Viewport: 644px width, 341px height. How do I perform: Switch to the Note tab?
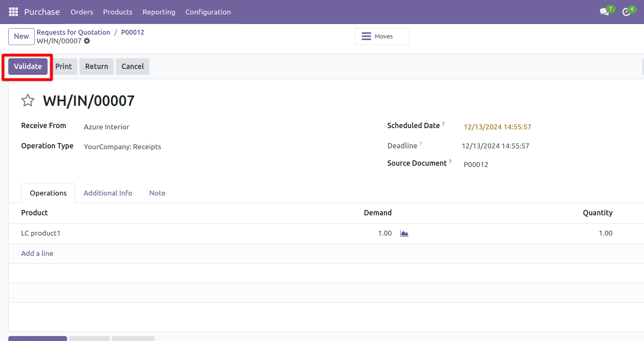(157, 193)
